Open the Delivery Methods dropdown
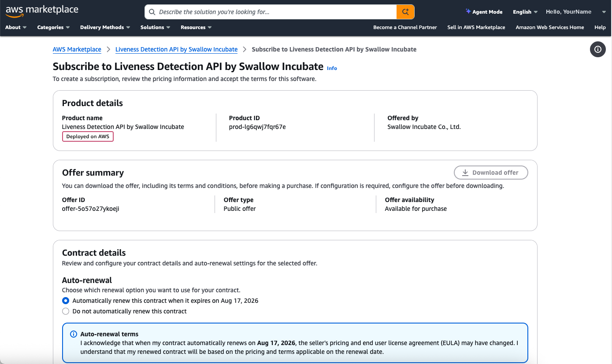The width and height of the screenshot is (612, 364). [x=105, y=27]
